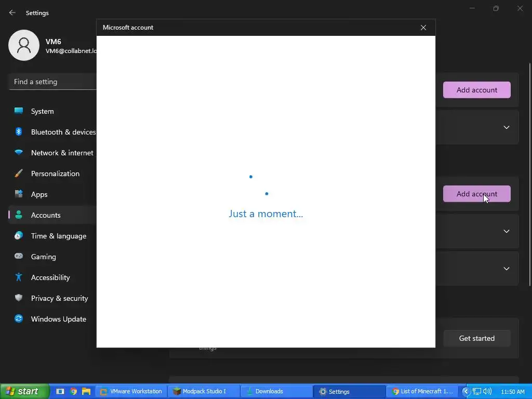532x399 pixels.
Task: Click the Add account button under the cursor
Action: pos(477,194)
